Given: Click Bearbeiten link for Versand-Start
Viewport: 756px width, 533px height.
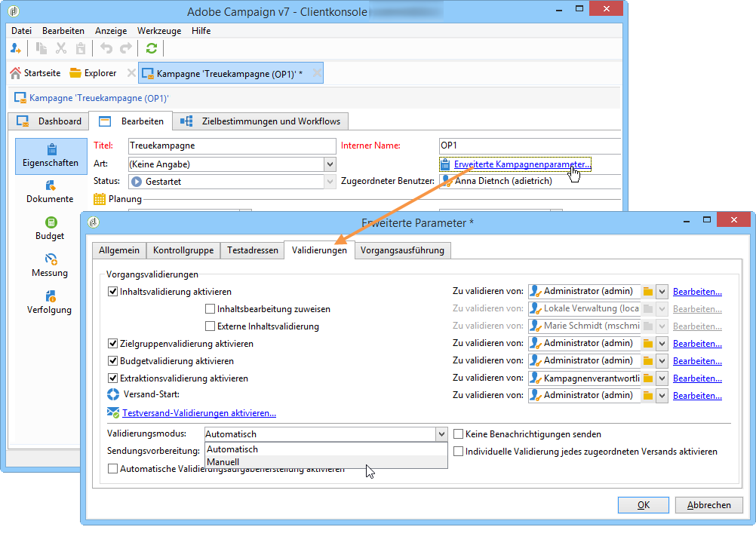Looking at the screenshot, I should (697, 396).
